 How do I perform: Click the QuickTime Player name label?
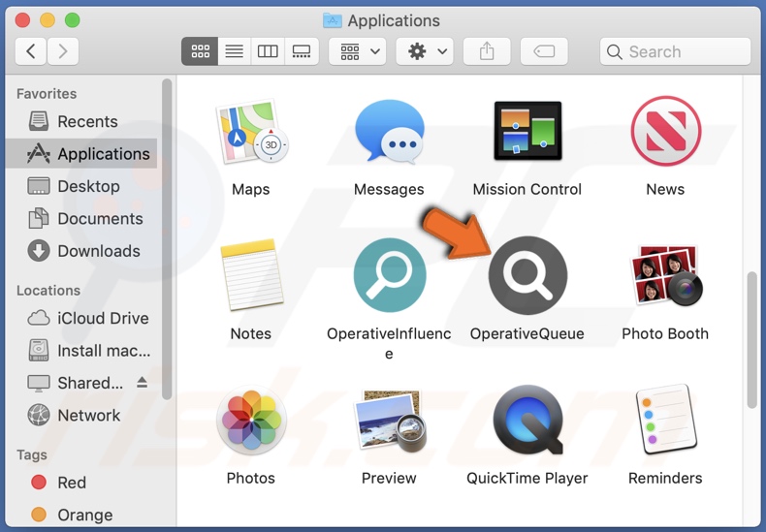527,479
